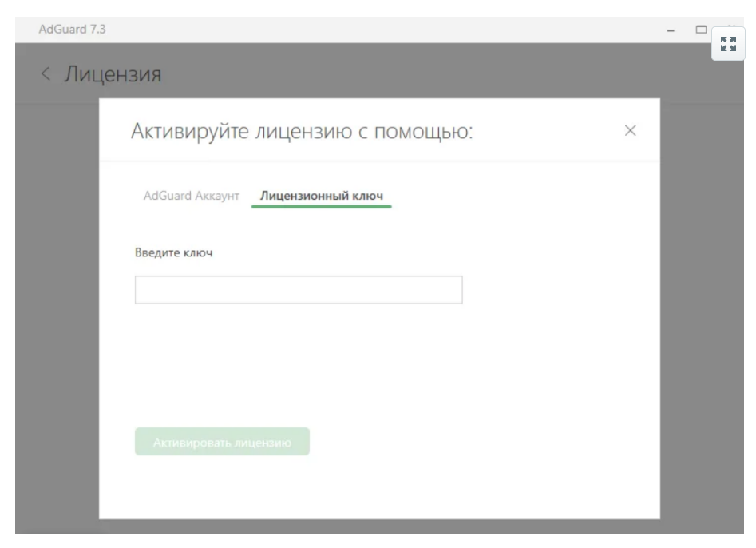
Task: Go back using the arrow beside Лицензия
Action: pos(46,73)
